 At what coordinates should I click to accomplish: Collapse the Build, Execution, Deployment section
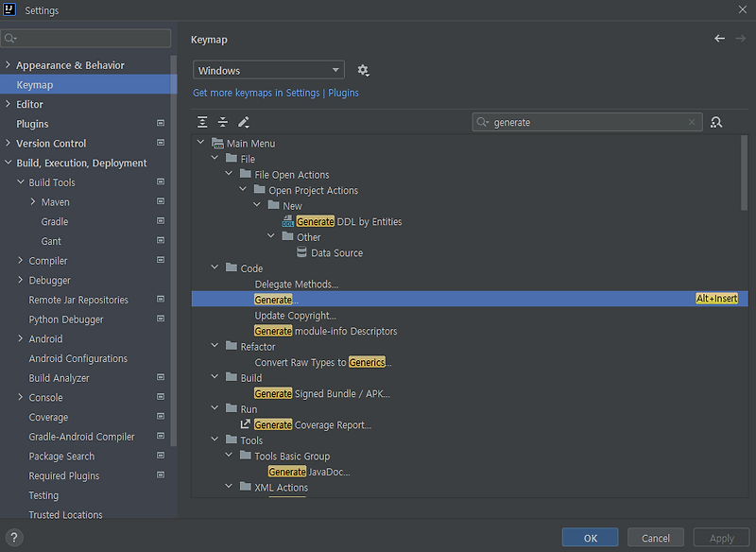pos(8,162)
